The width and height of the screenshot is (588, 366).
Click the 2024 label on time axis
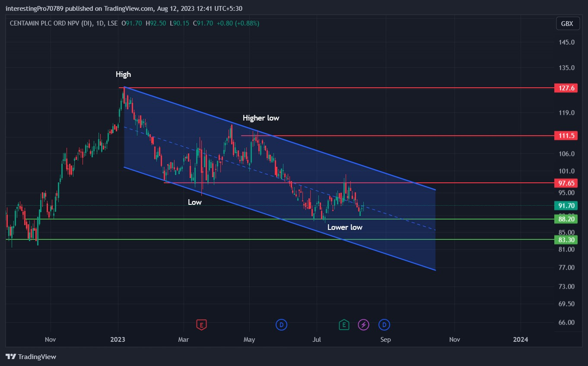tap(520, 340)
